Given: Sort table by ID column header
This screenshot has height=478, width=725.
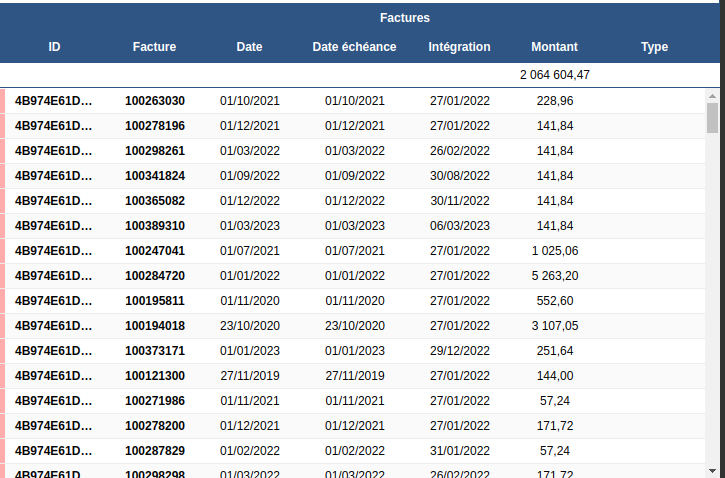Looking at the screenshot, I should click(54, 47).
